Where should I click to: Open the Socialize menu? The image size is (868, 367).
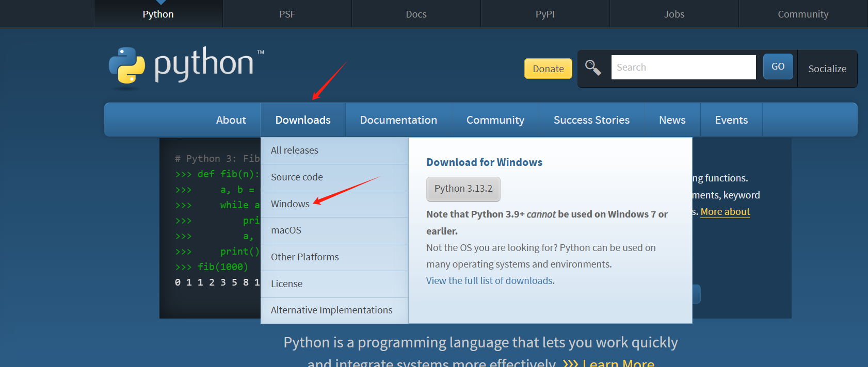click(x=827, y=69)
